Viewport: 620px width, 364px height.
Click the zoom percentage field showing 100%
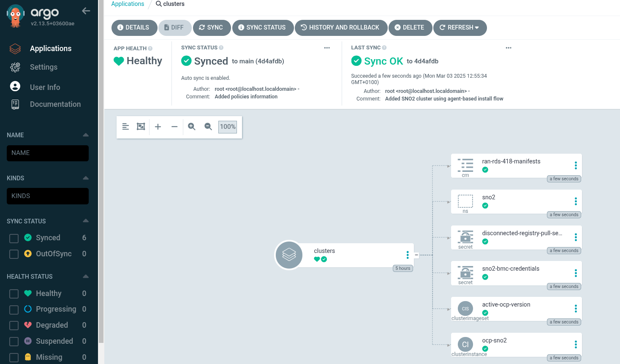(227, 126)
